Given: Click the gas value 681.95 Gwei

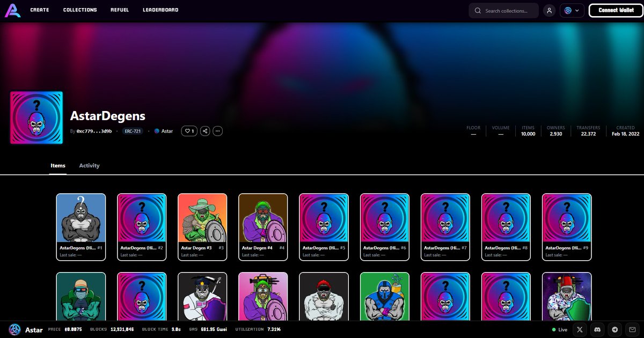Looking at the screenshot, I should click(x=213, y=329).
